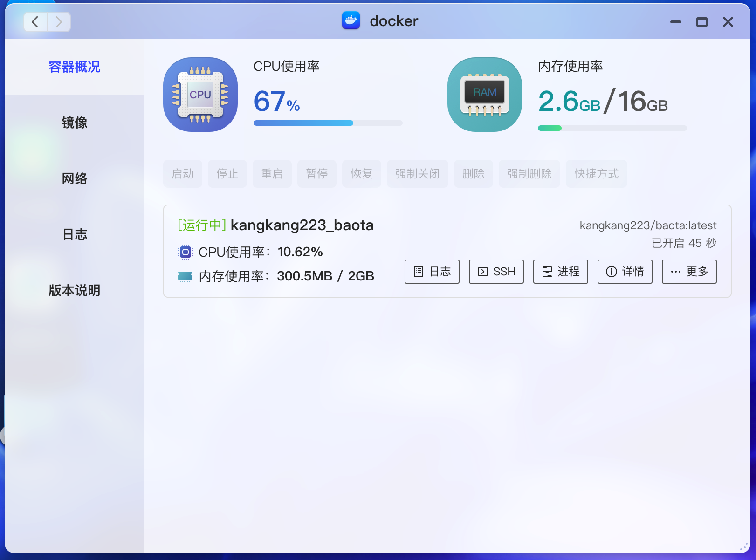The width and height of the screenshot is (756, 560).
Task: Click the 内存使用率 heading at top
Action: (570, 67)
